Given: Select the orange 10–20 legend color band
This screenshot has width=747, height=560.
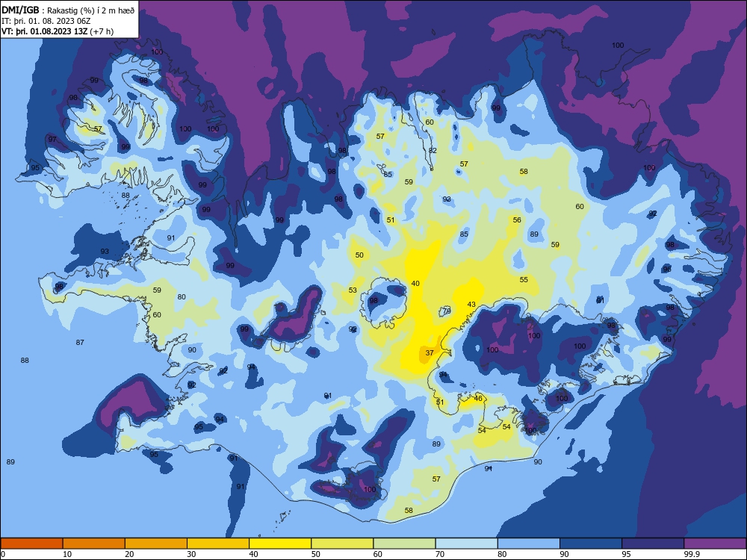Looking at the screenshot, I should [x=94, y=544].
